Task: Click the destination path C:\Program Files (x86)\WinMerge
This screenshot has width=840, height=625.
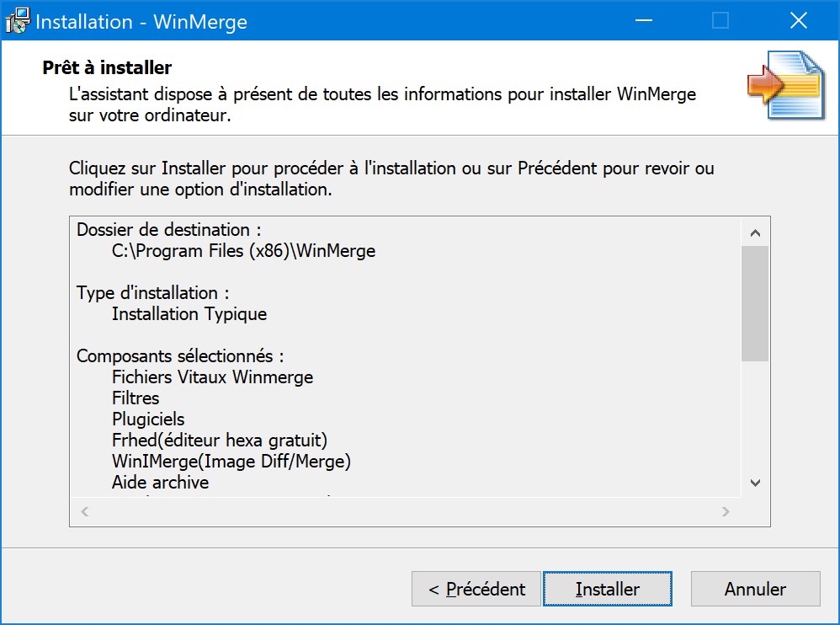Action: pyautogui.click(x=244, y=251)
